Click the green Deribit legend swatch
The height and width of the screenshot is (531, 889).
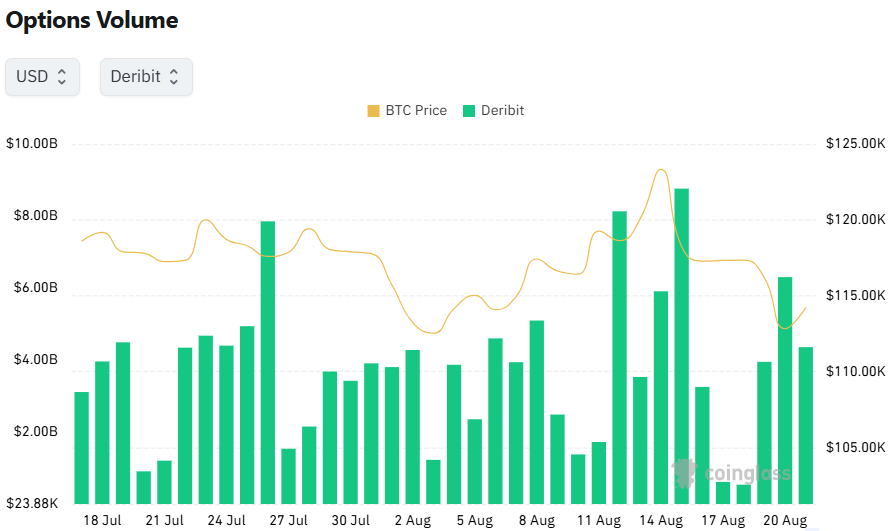pyautogui.click(x=469, y=111)
